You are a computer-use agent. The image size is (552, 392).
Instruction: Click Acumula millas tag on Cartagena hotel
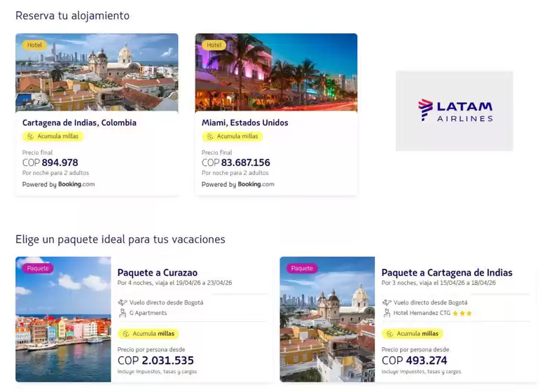tap(53, 136)
